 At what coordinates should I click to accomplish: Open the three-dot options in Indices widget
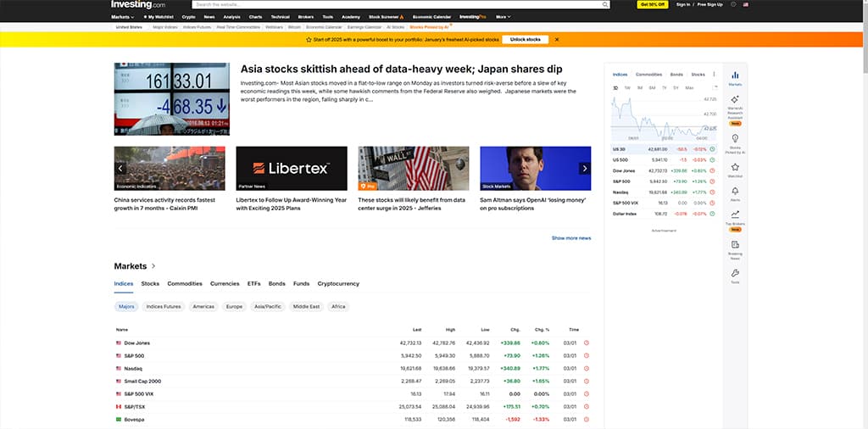714,75
